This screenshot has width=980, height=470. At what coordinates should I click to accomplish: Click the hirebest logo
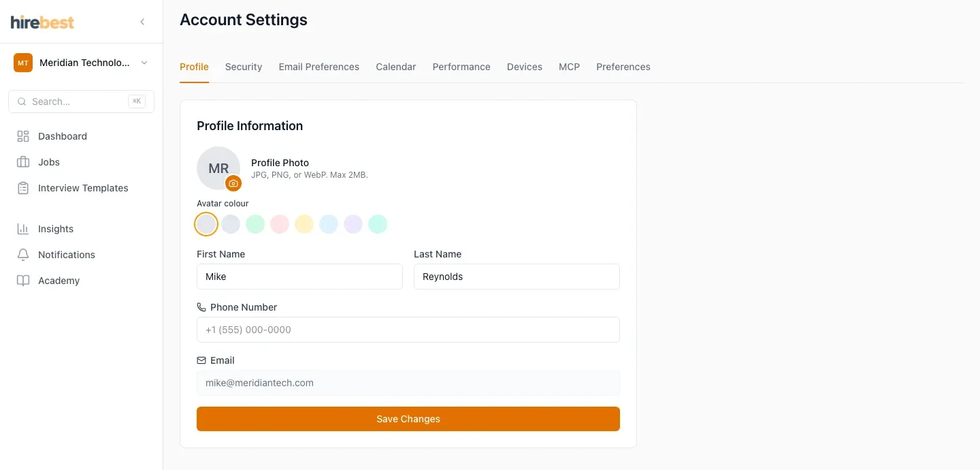(x=42, y=22)
